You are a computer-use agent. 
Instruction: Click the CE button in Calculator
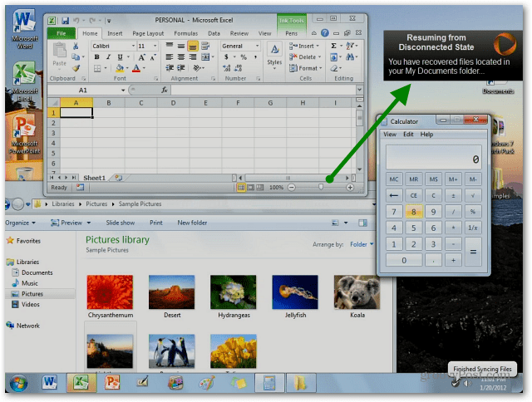coord(414,195)
